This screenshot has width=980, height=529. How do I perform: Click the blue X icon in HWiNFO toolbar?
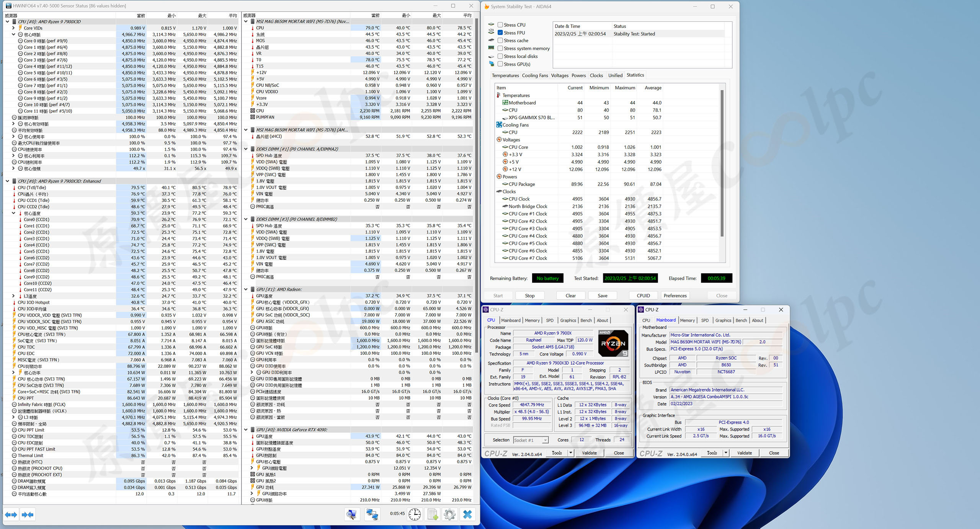click(467, 514)
